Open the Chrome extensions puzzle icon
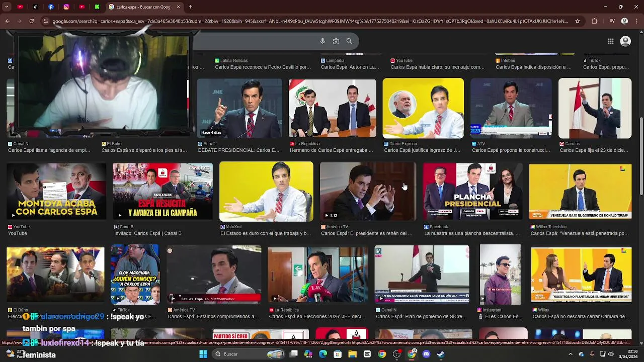644x362 pixels. [x=594, y=21]
